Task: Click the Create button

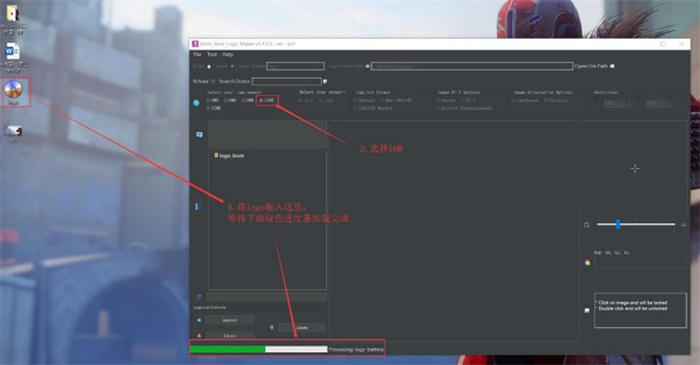Action: coord(302,328)
